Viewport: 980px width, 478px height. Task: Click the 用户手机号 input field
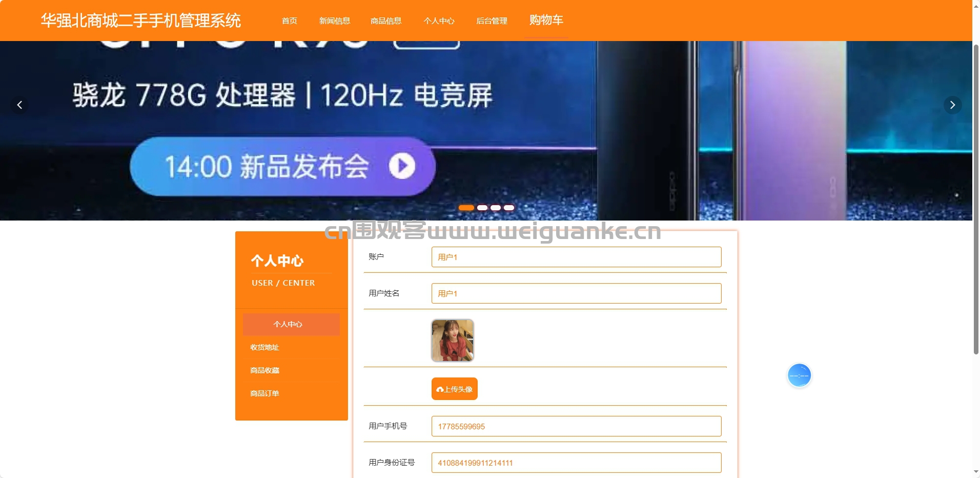pos(576,426)
